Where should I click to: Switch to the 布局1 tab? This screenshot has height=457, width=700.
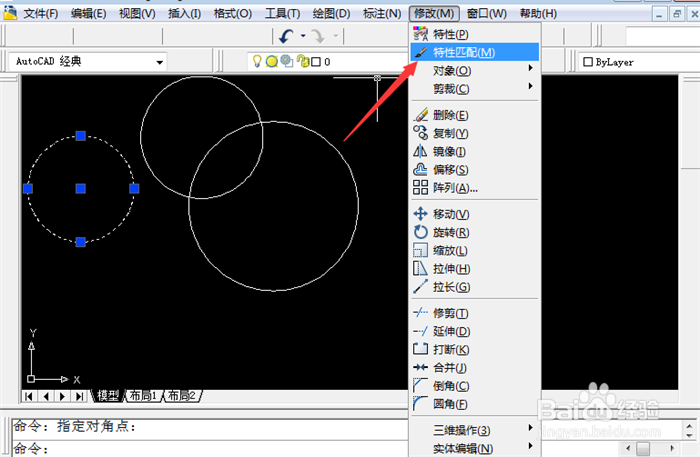click(x=143, y=395)
